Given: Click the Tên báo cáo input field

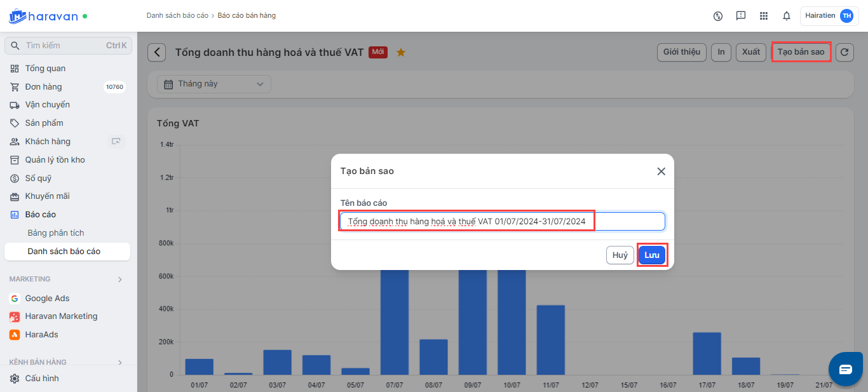Looking at the screenshot, I should tap(503, 221).
